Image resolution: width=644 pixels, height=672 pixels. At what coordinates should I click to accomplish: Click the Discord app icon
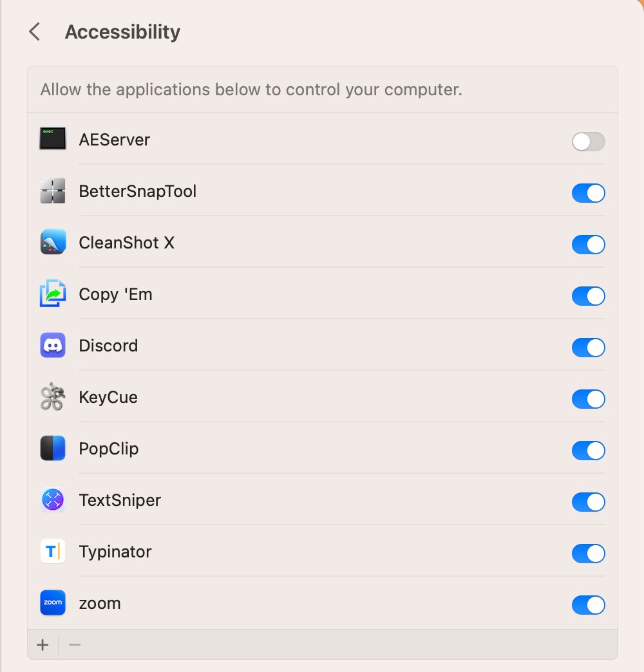pos(53,346)
